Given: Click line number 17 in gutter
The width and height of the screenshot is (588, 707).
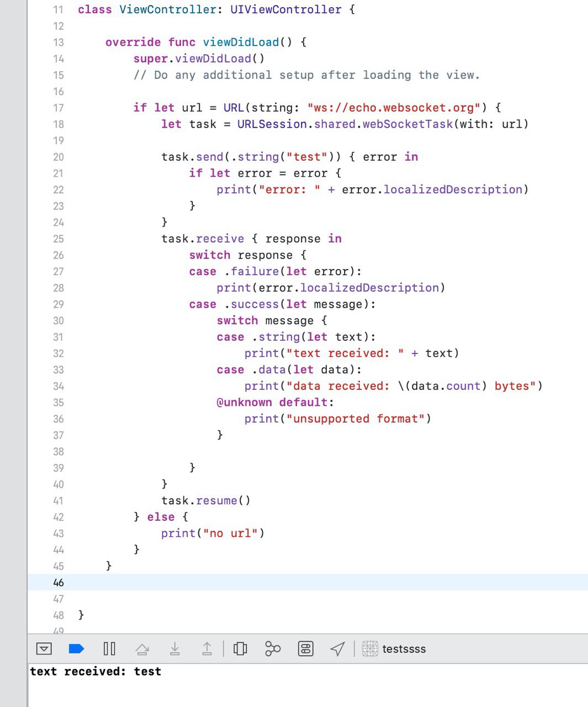Looking at the screenshot, I should pyautogui.click(x=59, y=108).
